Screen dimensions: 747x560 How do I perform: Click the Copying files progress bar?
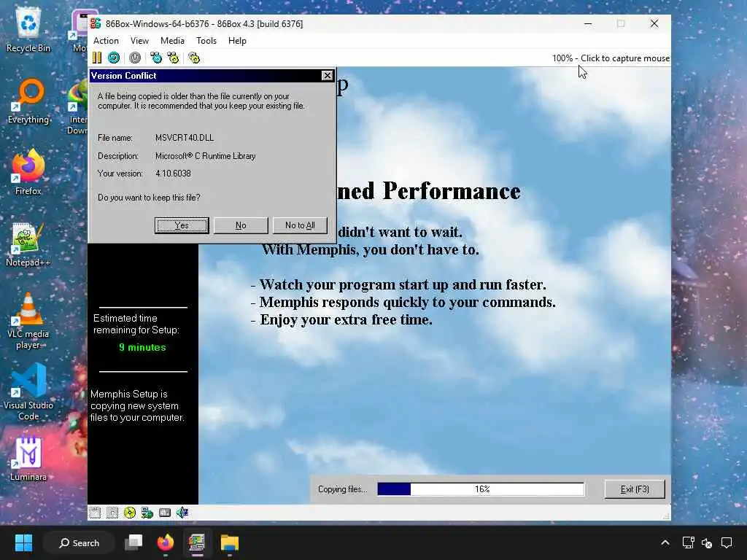(x=481, y=489)
